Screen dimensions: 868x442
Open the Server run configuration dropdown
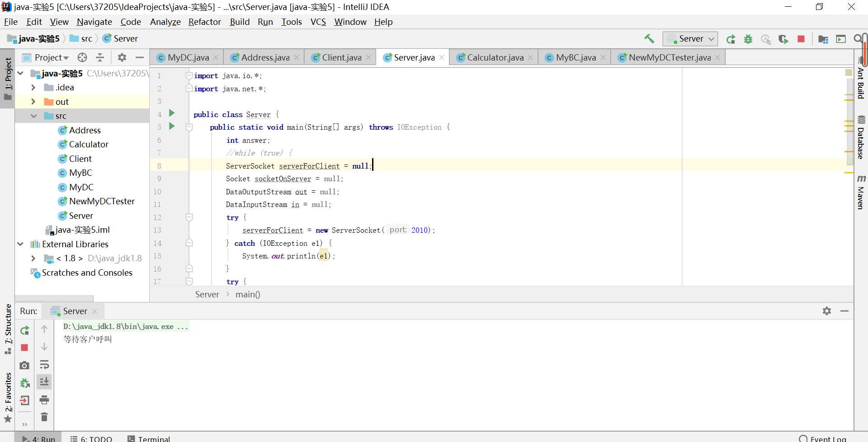click(x=690, y=39)
